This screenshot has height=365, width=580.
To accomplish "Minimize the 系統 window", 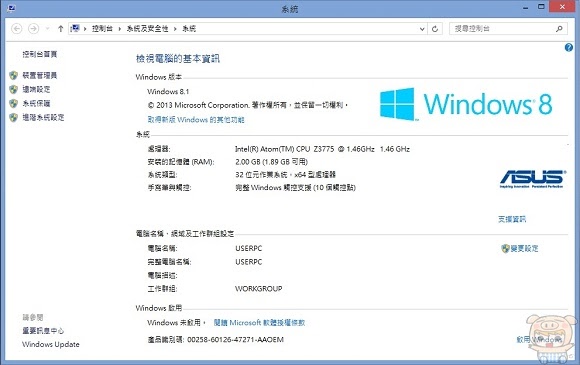I will [x=526, y=7].
